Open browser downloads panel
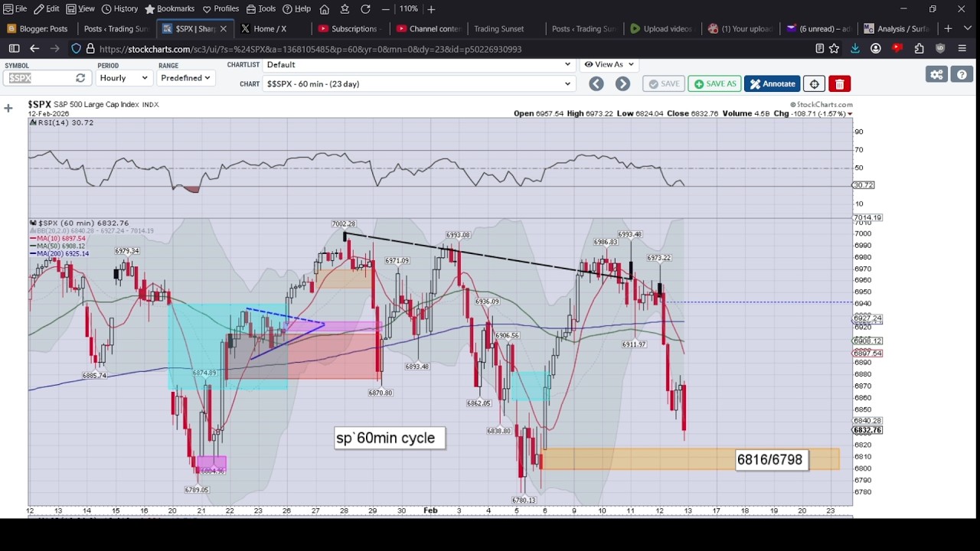 [x=855, y=49]
